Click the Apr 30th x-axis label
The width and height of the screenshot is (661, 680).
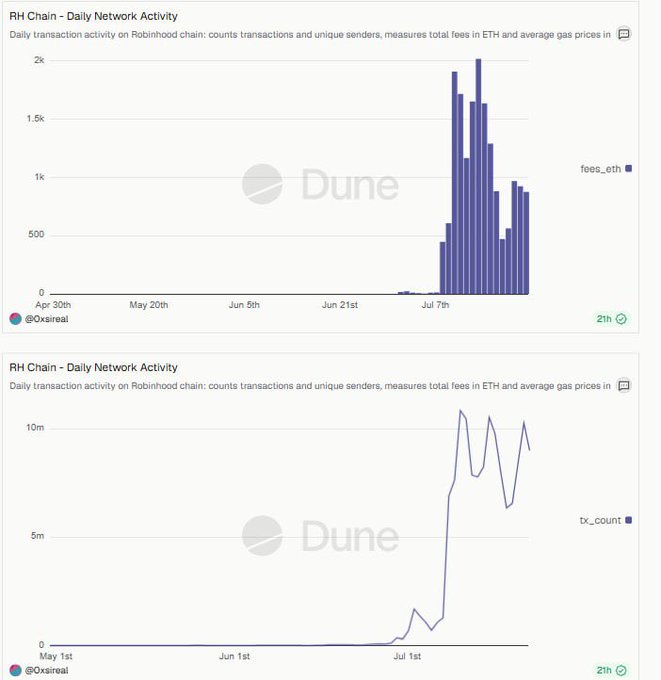[53, 305]
